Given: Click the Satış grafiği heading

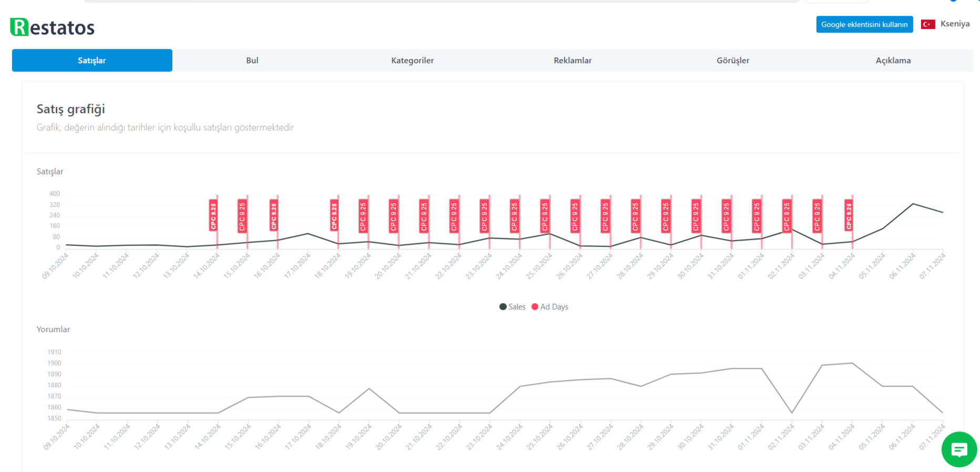Looking at the screenshot, I should coord(71,109).
